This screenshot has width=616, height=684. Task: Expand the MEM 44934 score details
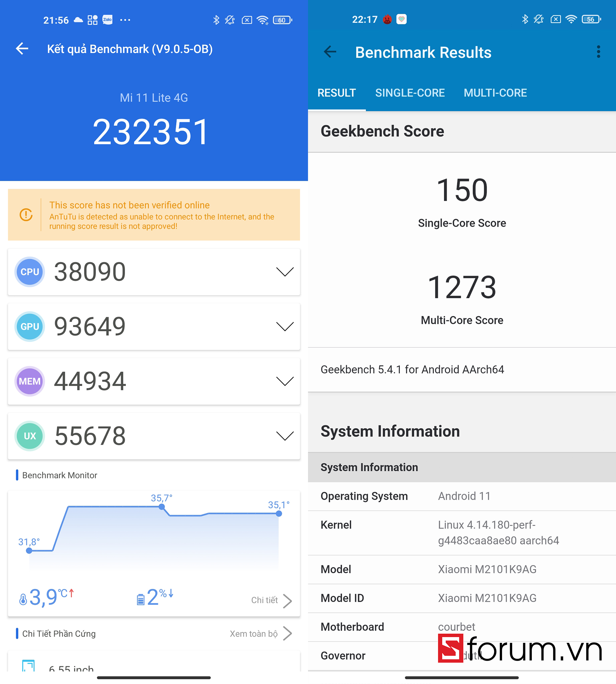tap(285, 381)
